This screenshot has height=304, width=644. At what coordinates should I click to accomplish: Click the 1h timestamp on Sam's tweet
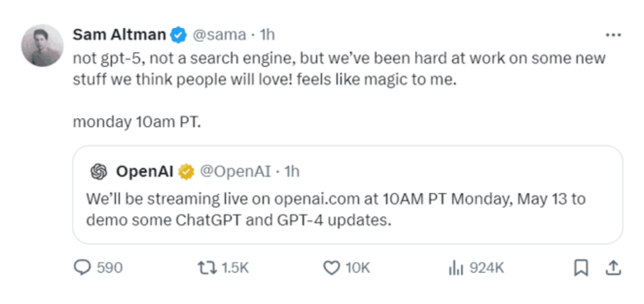tap(267, 35)
